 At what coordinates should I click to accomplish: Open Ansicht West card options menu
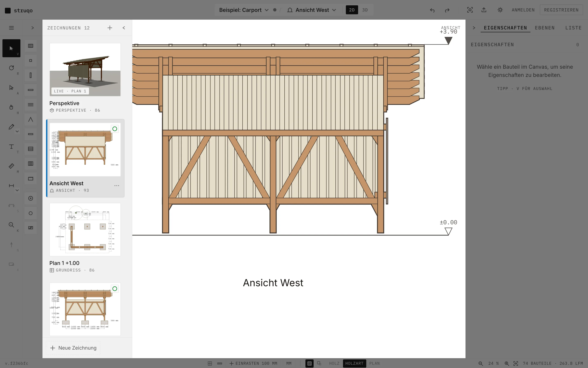pyautogui.click(x=117, y=186)
